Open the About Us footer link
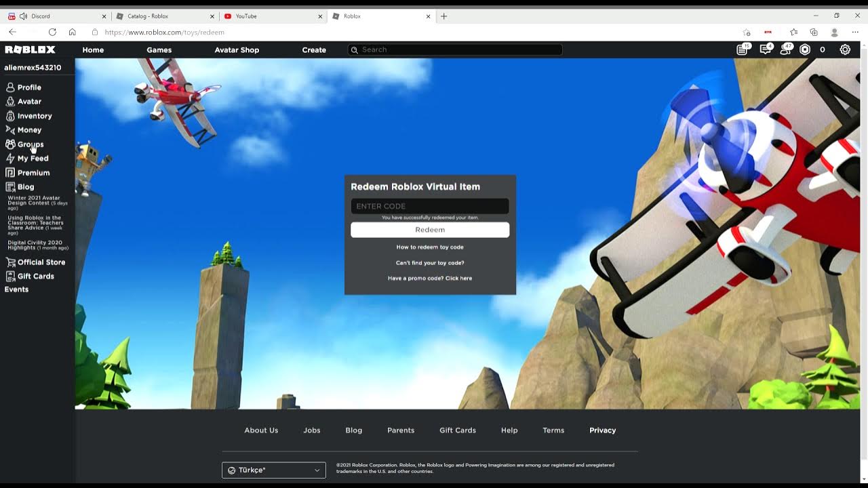This screenshot has width=868, height=488. tap(261, 430)
